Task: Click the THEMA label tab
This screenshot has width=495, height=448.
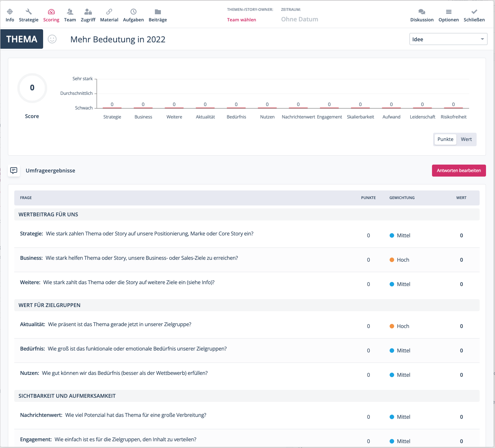Action: pos(22,39)
